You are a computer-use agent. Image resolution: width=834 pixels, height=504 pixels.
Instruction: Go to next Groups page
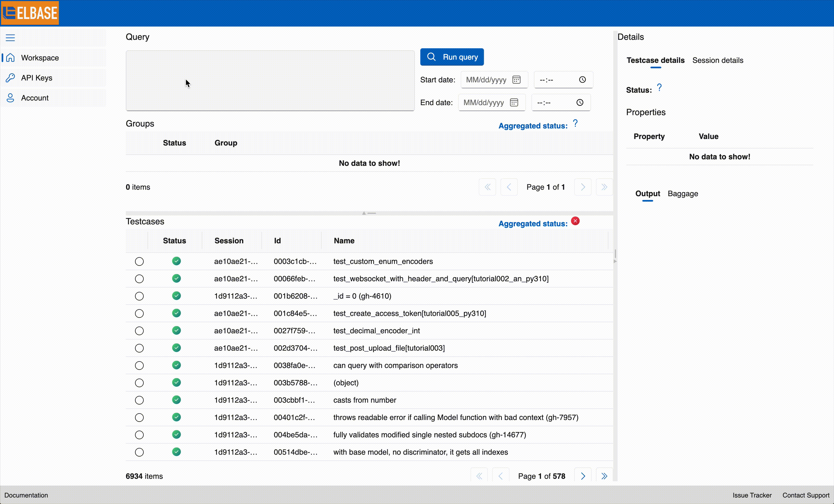pyautogui.click(x=582, y=187)
